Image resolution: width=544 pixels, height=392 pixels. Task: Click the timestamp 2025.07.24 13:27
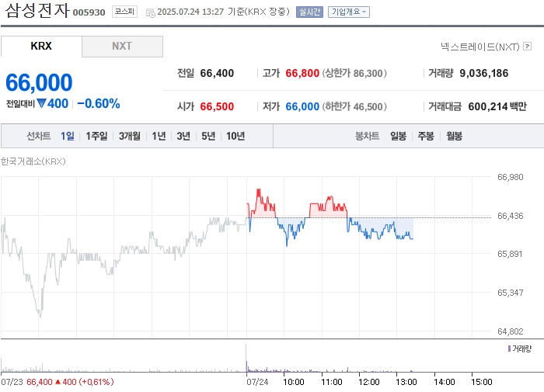(x=190, y=12)
